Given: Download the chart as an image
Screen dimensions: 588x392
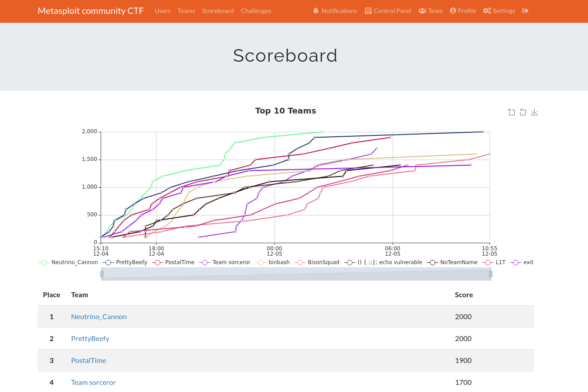Looking at the screenshot, I should [x=534, y=112].
